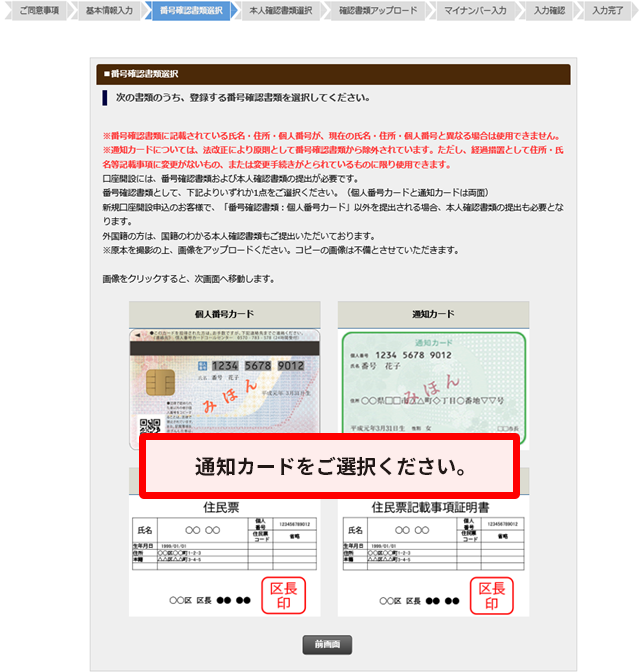Go to 本人確認書類選択 step
Image resolution: width=640 pixels, height=672 pixels.
(281, 10)
